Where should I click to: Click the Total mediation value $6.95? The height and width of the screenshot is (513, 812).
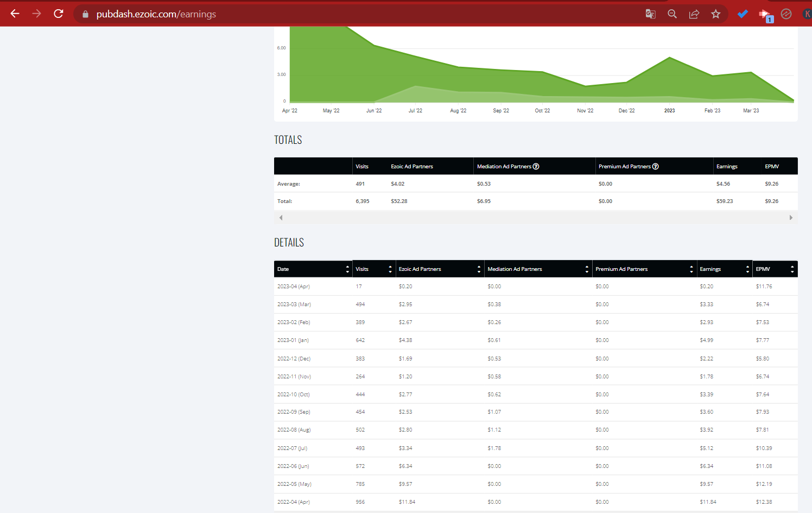coord(484,201)
